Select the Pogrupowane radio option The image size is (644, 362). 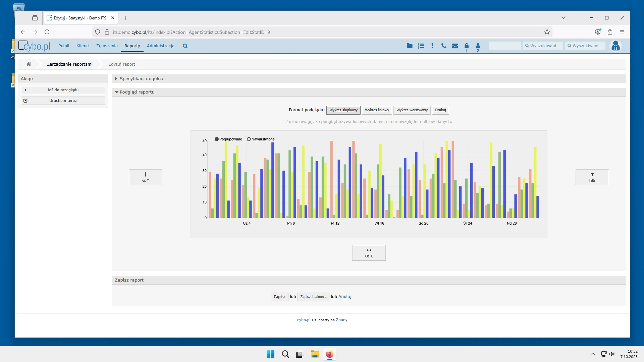pos(217,139)
